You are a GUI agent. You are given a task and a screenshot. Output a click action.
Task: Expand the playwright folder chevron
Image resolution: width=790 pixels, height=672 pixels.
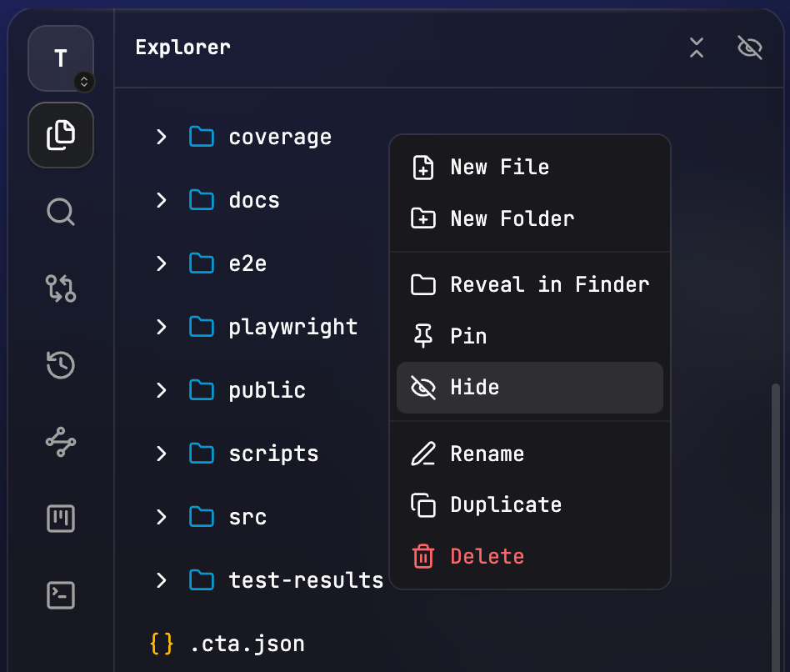(x=161, y=327)
